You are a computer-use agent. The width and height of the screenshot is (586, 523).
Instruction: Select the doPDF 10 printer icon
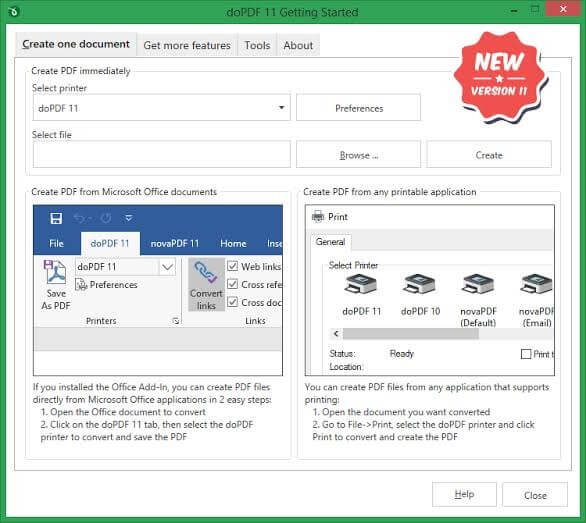pos(419,284)
